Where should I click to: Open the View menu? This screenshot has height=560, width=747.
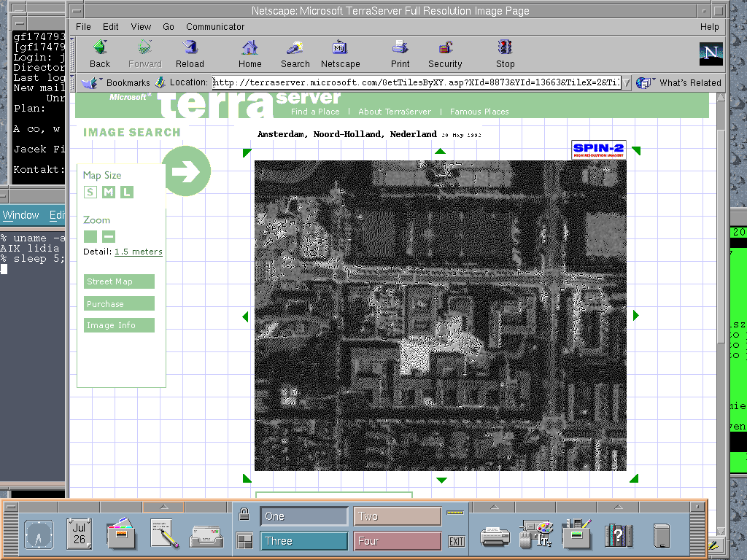(x=141, y=27)
